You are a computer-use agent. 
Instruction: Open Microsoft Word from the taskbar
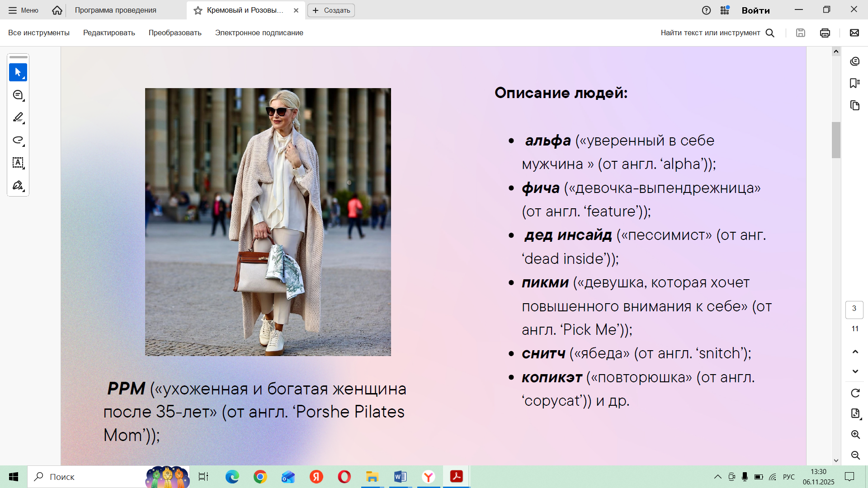click(x=400, y=477)
